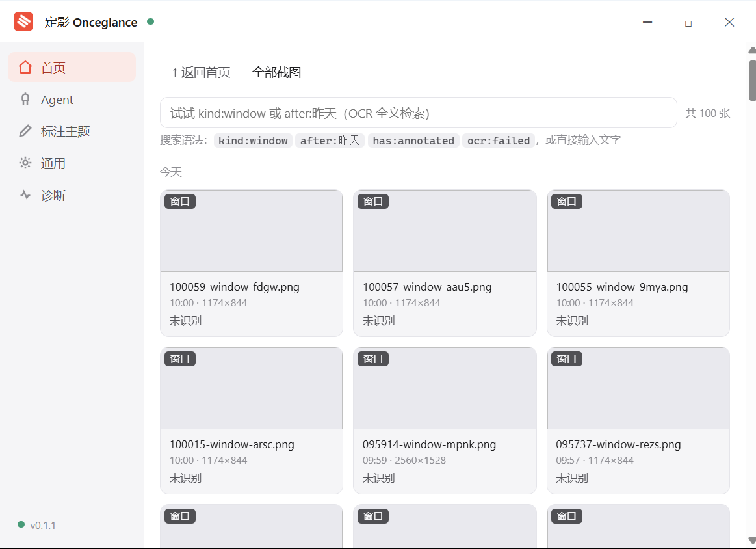Click file name 100059-window-fdgw.png
756x549 pixels.
tap(234, 287)
